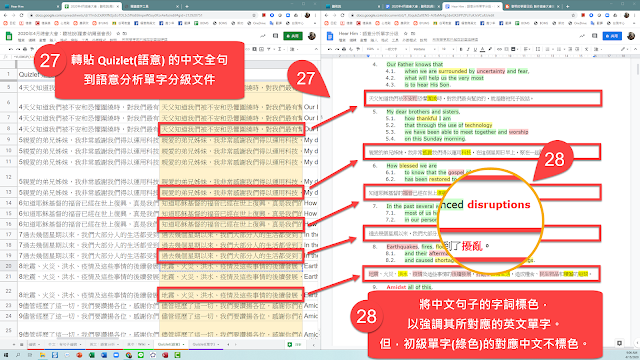640x360 pixels.
Task: Select the Paint format tool in Google Docs
Action: click(358, 49)
